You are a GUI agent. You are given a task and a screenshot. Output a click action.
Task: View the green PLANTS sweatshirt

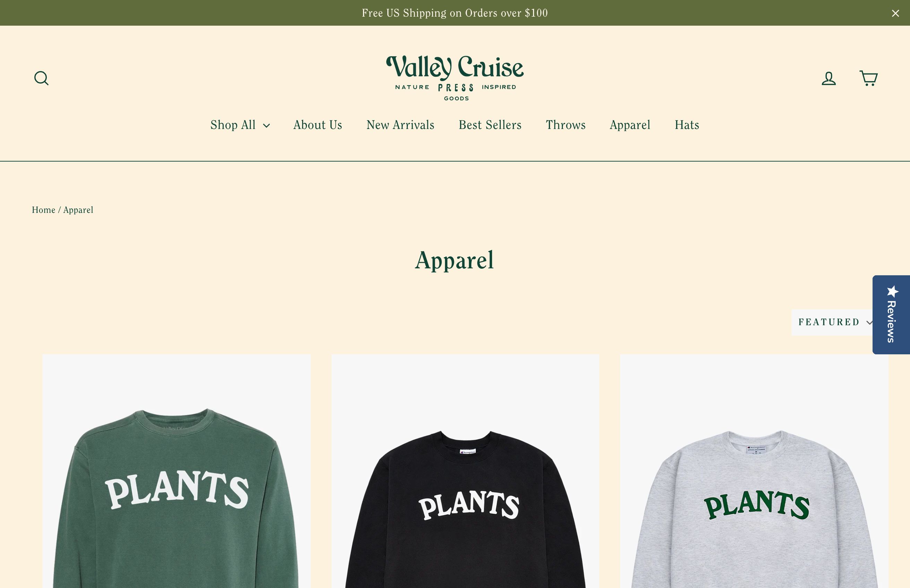point(177,471)
